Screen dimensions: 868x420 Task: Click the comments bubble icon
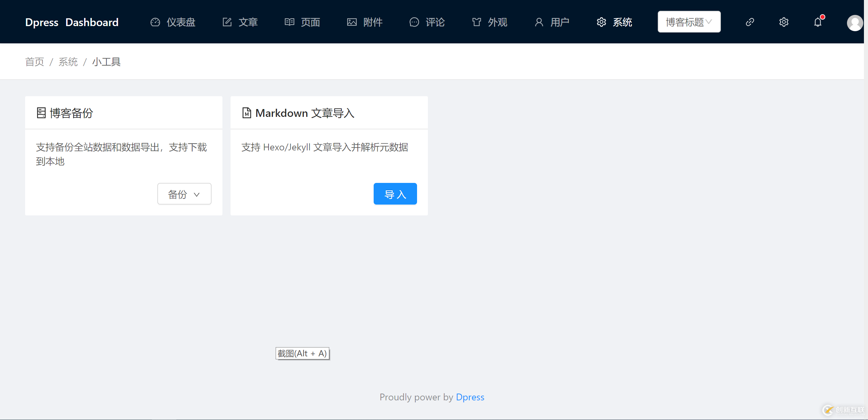[x=414, y=22]
